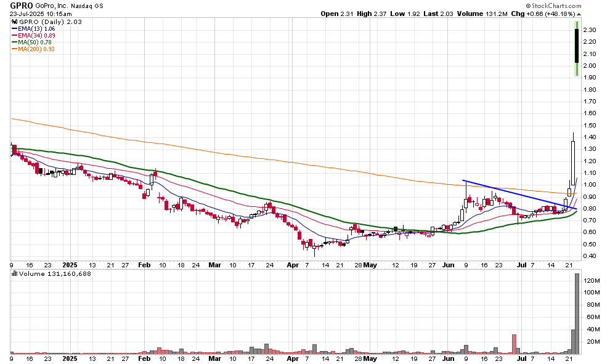Click the volume bars icon next to Volume

pyautogui.click(x=14, y=274)
